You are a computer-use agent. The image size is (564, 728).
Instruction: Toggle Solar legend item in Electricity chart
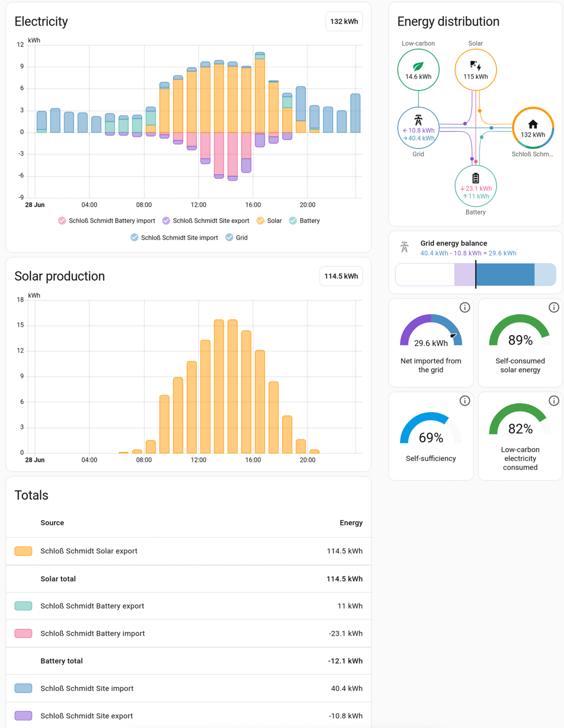(269, 221)
